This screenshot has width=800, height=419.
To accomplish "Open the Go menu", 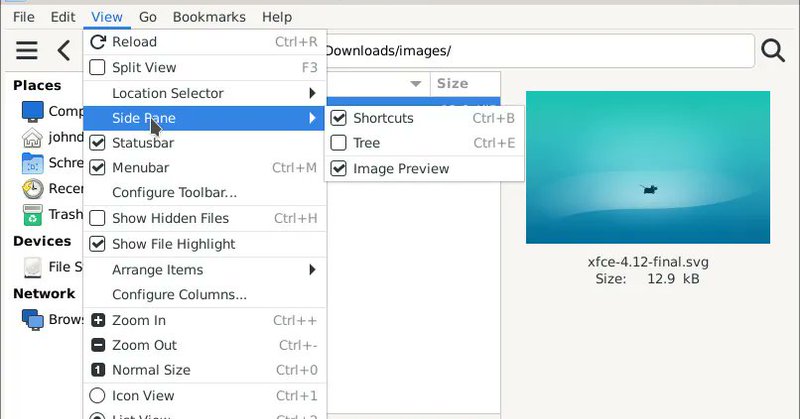I will (147, 17).
